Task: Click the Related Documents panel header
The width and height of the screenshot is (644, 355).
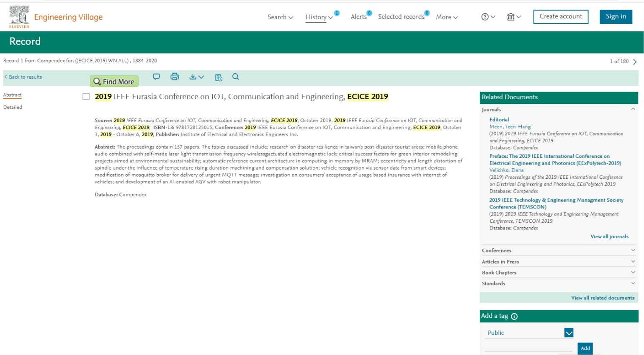Action: 559,97
